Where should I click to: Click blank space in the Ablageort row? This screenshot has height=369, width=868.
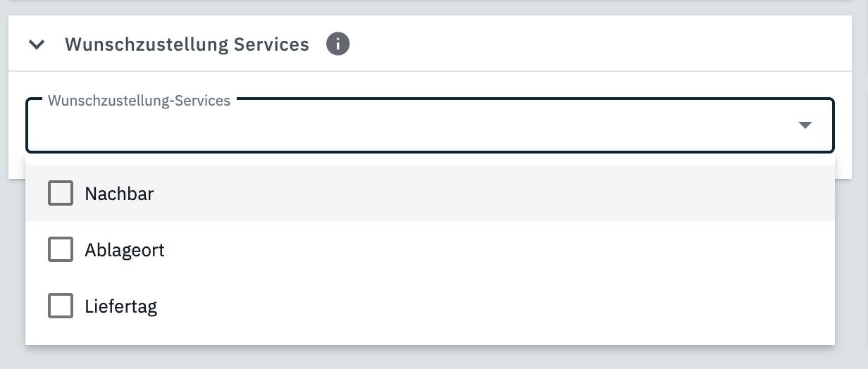[493, 249]
